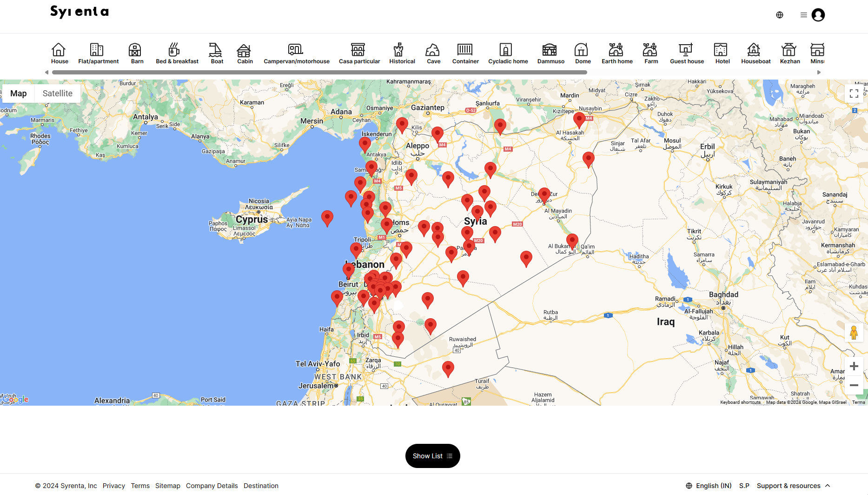Toggle fullscreen map view
Image resolution: width=868 pixels, height=495 pixels.
coord(854,94)
